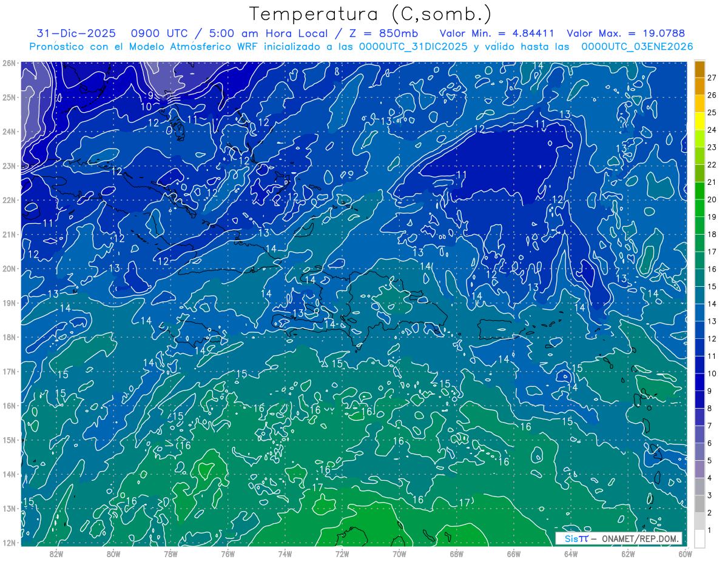Image resolution: width=728 pixels, height=562 pixels.
Task: Click the 12N latitude label
Action: pyautogui.click(x=9, y=543)
